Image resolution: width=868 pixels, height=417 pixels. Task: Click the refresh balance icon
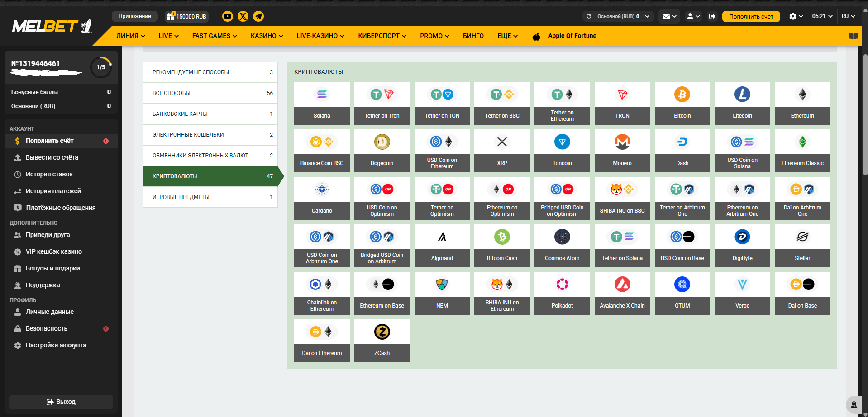[589, 16]
